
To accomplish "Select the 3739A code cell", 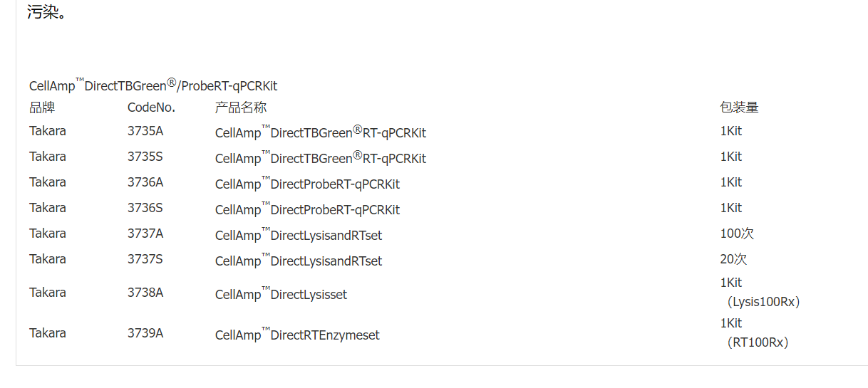I will (x=145, y=333).
